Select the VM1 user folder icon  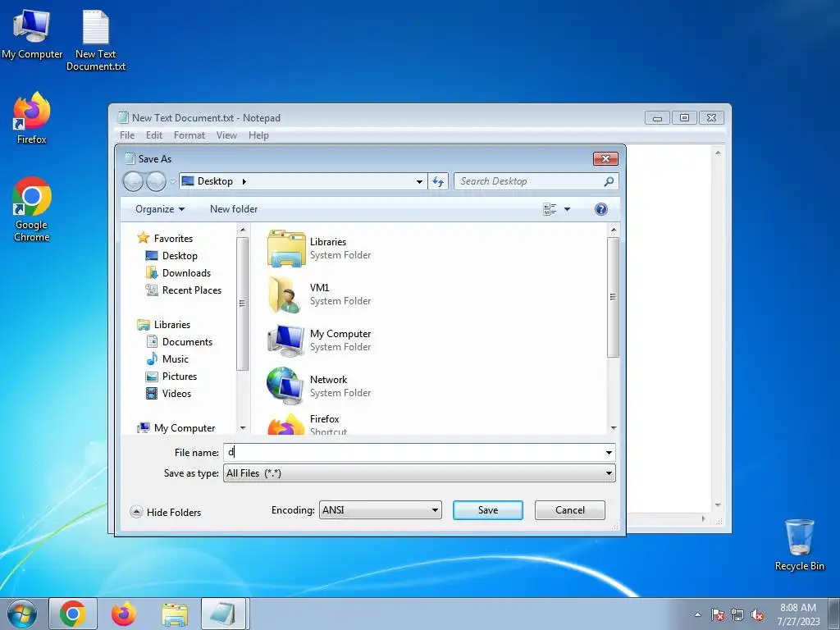tap(285, 294)
